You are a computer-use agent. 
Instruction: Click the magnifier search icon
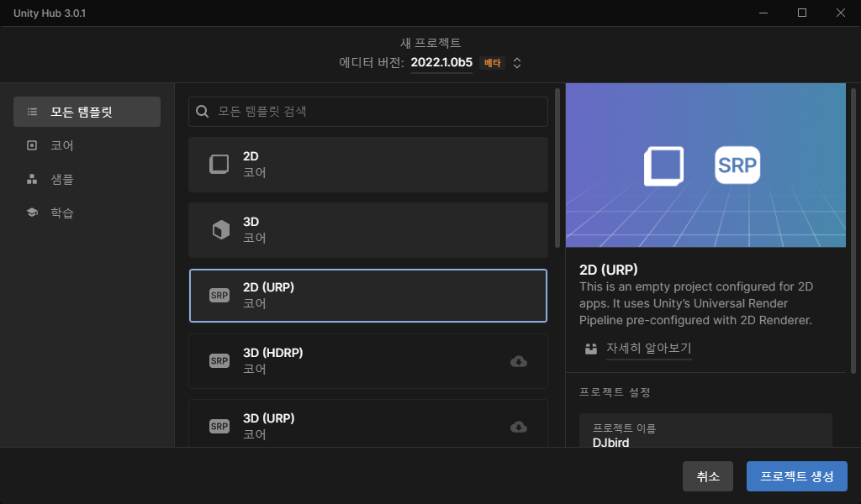[x=202, y=112]
